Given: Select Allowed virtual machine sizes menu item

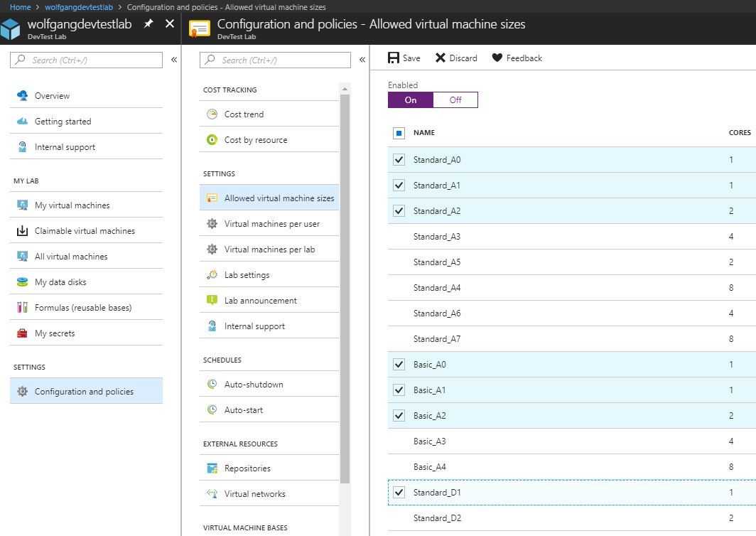Looking at the screenshot, I should point(269,198).
